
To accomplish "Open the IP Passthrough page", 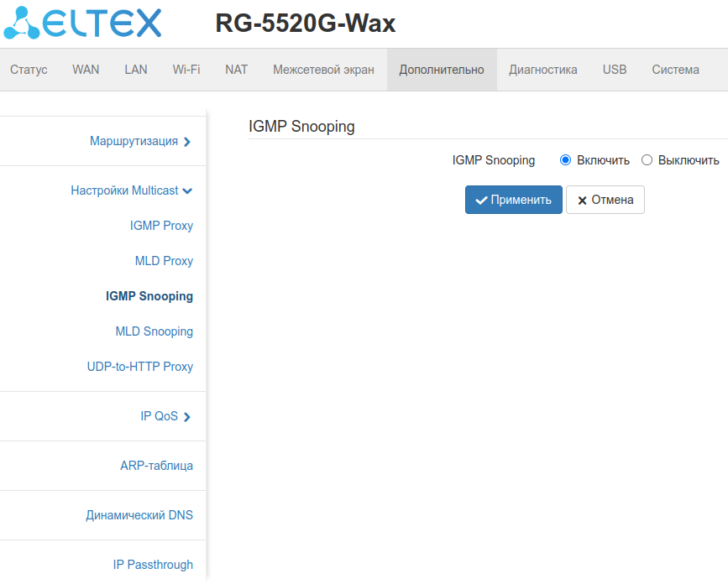I will click(x=153, y=565).
